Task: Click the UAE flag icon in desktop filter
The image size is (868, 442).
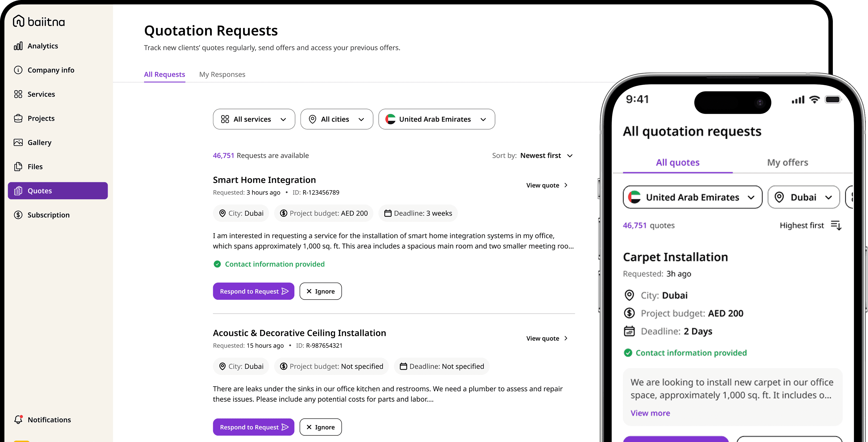Action: tap(391, 119)
